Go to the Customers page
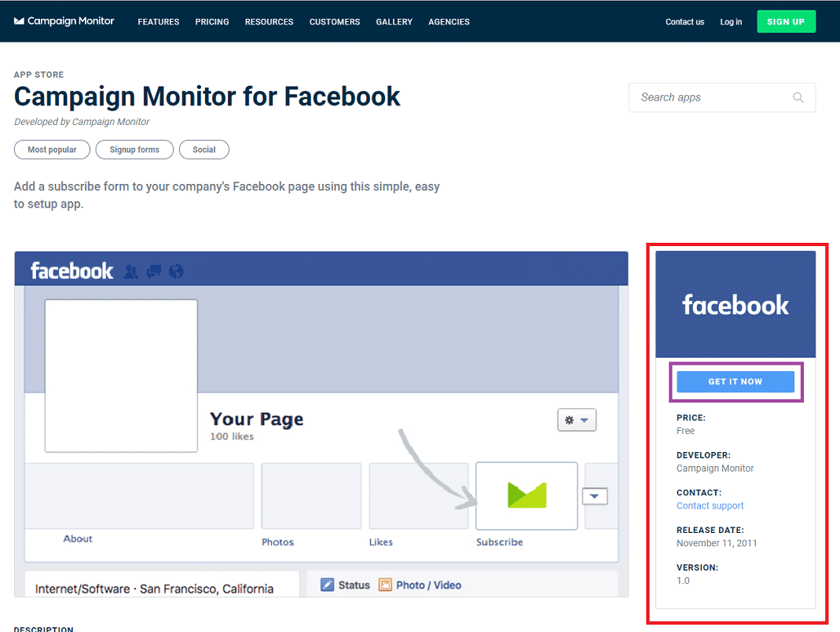This screenshot has height=632, width=840. pos(335,22)
